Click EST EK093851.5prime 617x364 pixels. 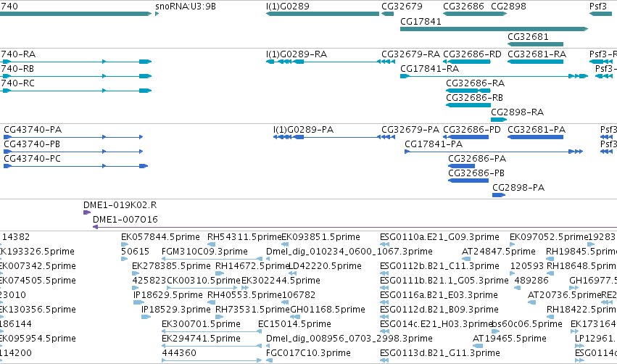click(285, 244)
